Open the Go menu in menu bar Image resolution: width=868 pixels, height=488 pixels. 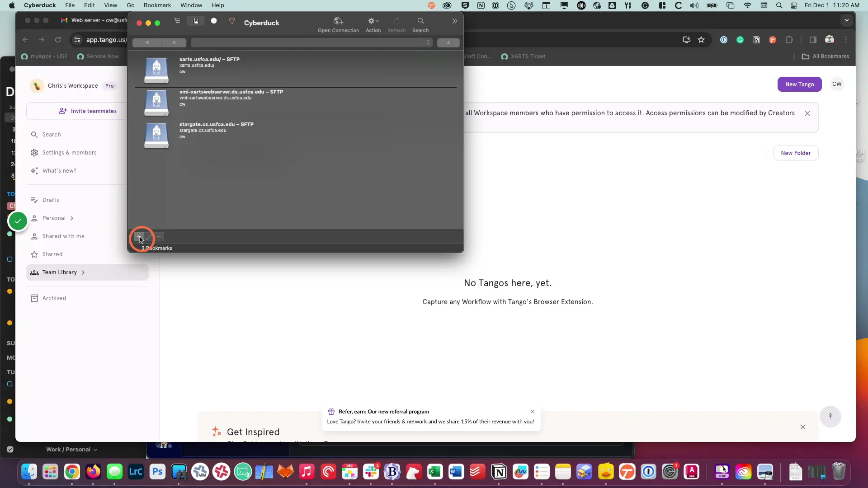click(131, 5)
